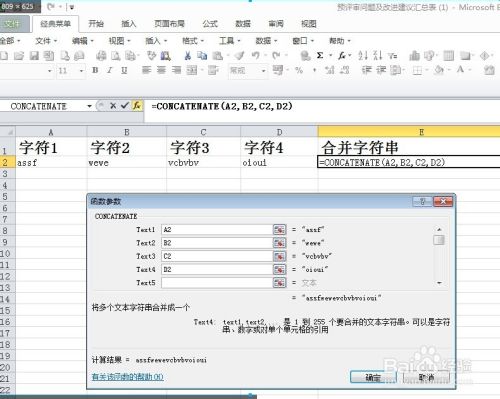500x399 pixels.
Task: Toggle Align Left
Action: click(146, 70)
